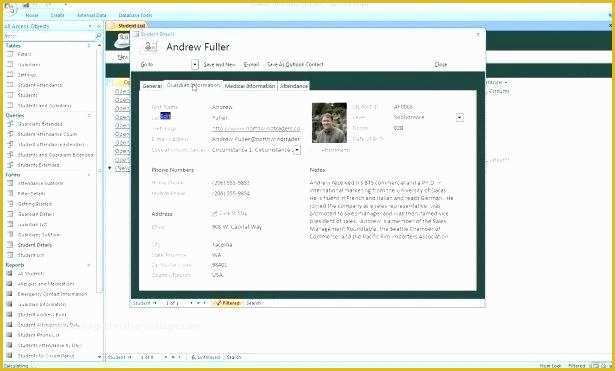Click the Close link in Student Details
Viewport: 615px width, 371px height.
point(440,64)
